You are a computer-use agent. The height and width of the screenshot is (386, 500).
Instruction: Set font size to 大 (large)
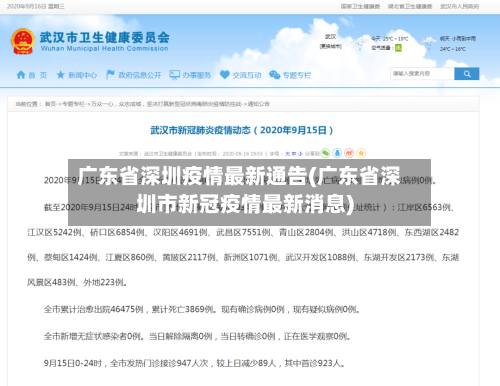tap(287, 154)
